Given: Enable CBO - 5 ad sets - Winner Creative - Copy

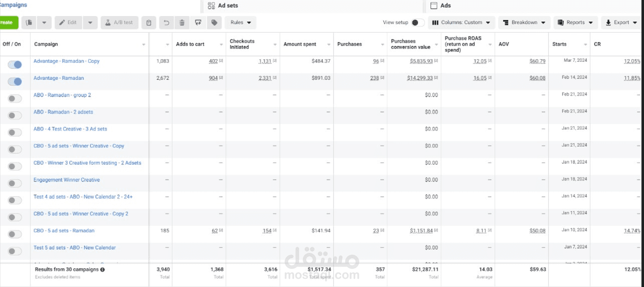Looking at the screenshot, I should [15, 150].
